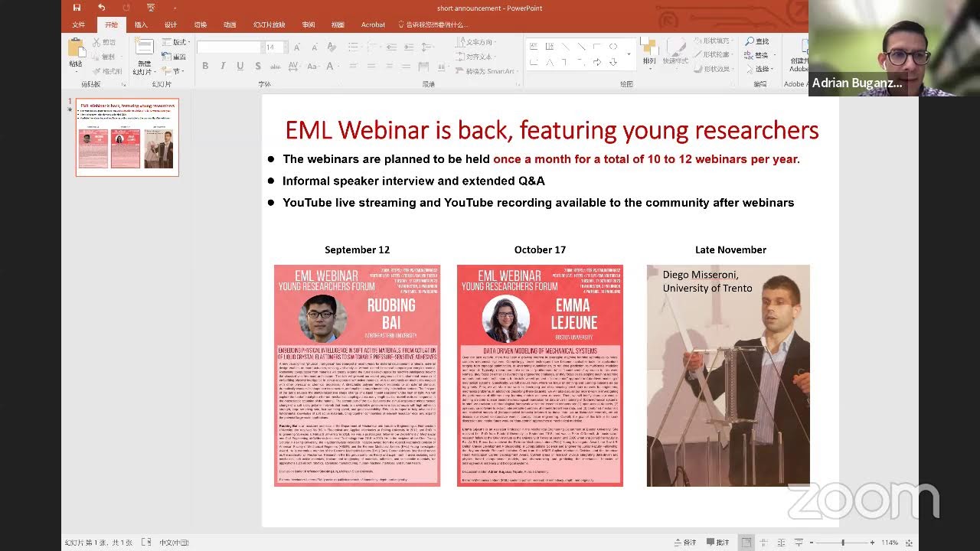
Task: Click the Tell Me search box
Action: tap(433, 24)
